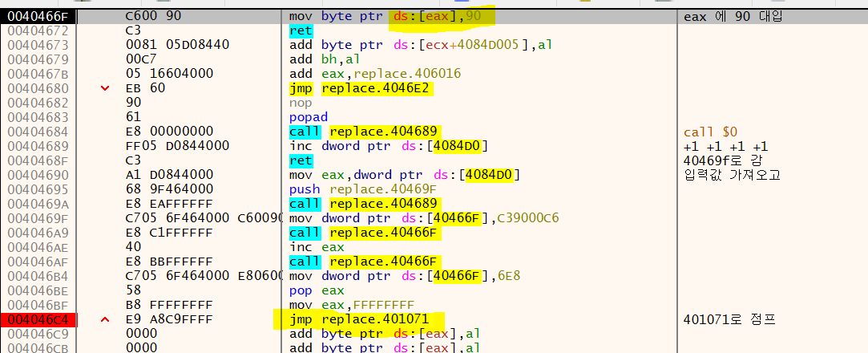Toggle the breakpoint at address 004046C4
Screen dimensions: 868x353
click(x=38, y=320)
